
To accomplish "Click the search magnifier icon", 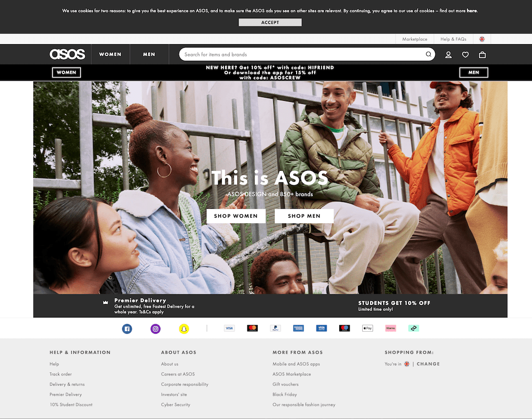I will click(x=429, y=54).
